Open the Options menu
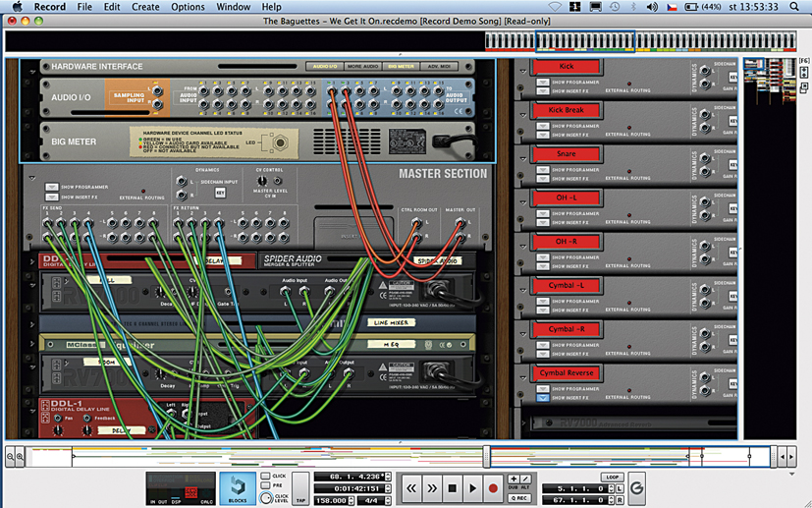 coord(188,7)
